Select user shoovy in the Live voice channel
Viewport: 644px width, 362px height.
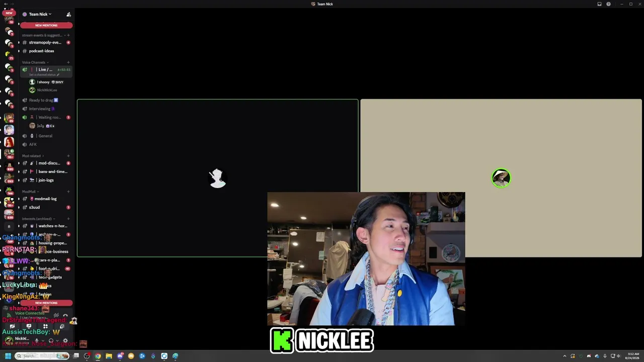(x=47, y=82)
